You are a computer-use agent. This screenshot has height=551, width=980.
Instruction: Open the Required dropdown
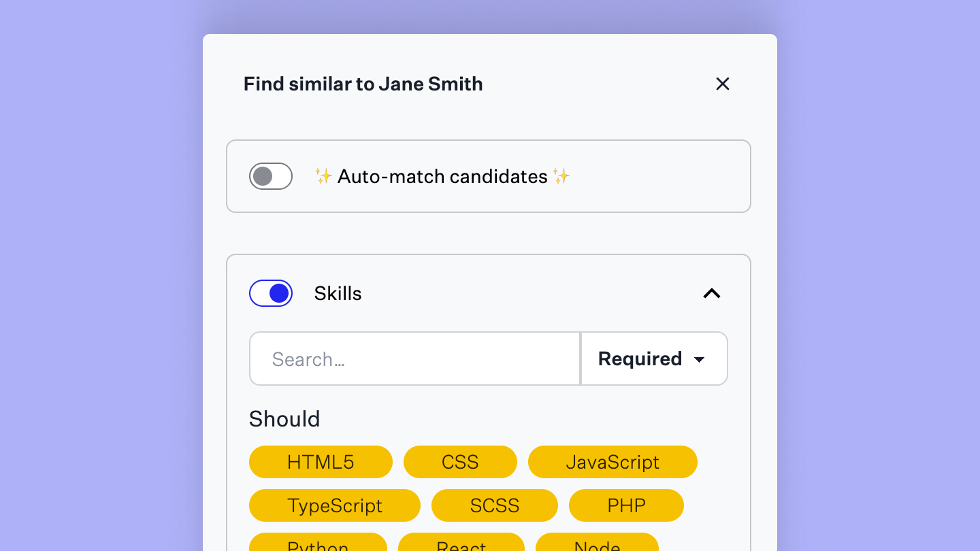653,358
